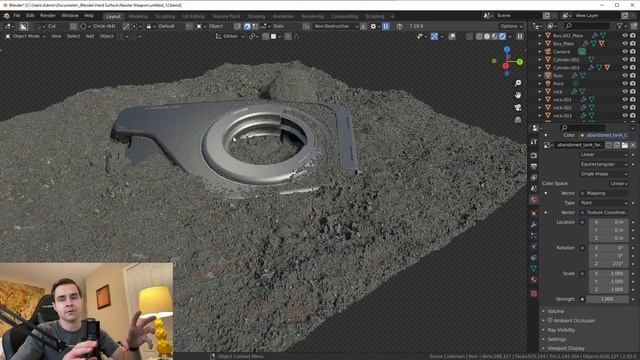The height and width of the screenshot is (360, 640).
Task: Hide the Point light in outliner
Action: coord(625,83)
